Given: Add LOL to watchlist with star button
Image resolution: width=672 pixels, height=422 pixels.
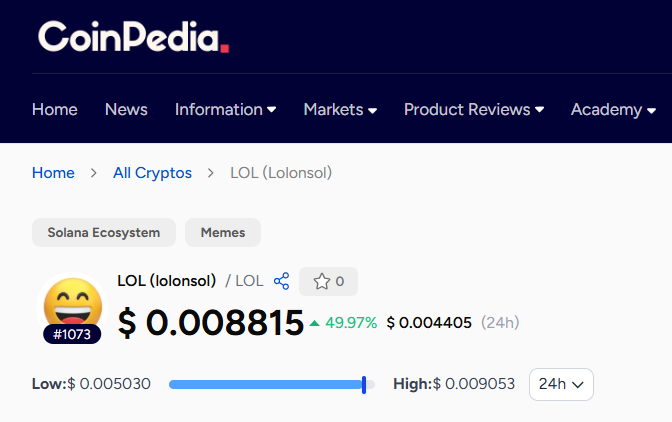Looking at the screenshot, I should (328, 281).
